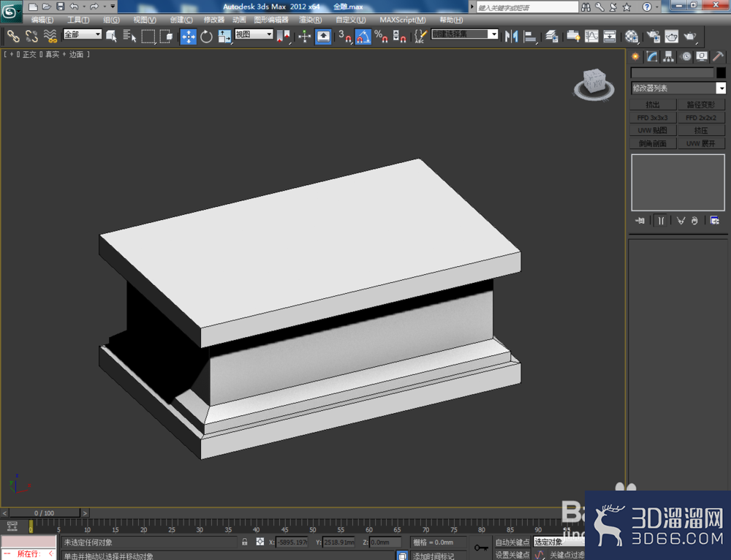The image size is (731, 560).
Task: Toggle 自动关键点 auto key button
Action: [512, 542]
